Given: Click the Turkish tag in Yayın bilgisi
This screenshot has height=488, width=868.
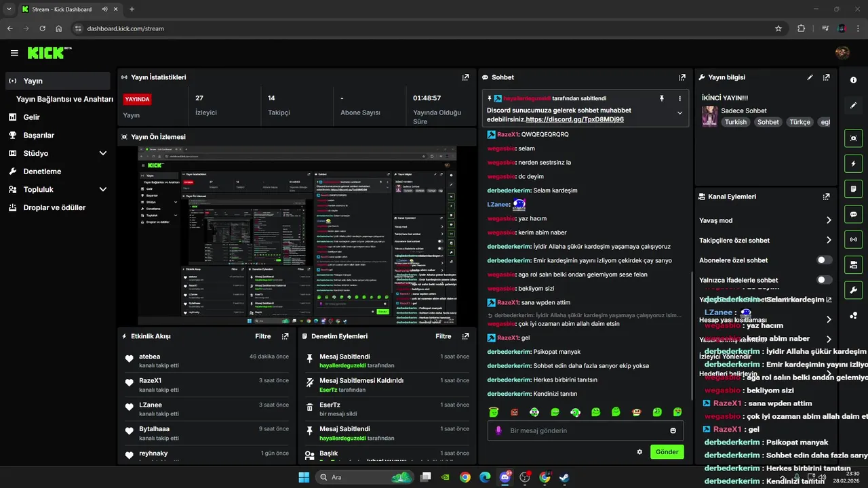Looking at the screenshot, I should pyautogui.click(x=735, y=122).
